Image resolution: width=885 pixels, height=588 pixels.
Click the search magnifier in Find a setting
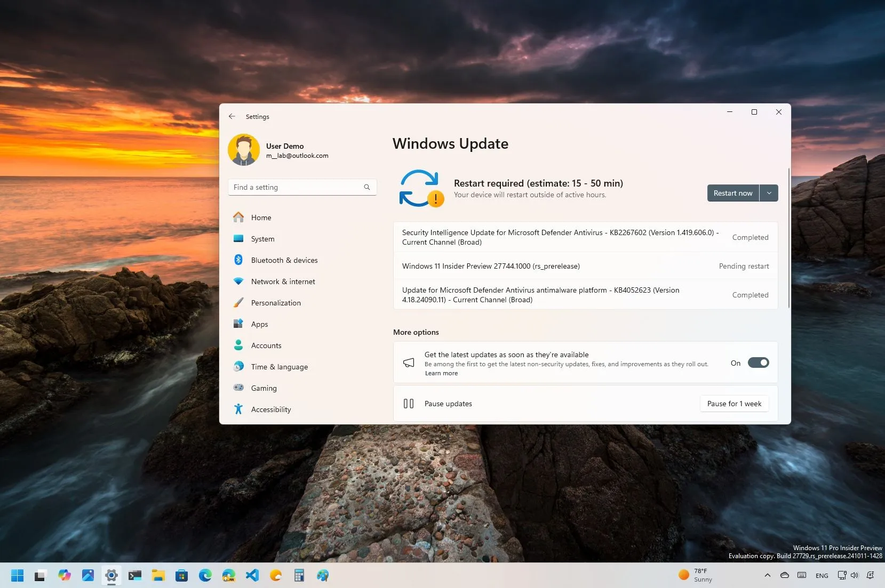[367, 187]
